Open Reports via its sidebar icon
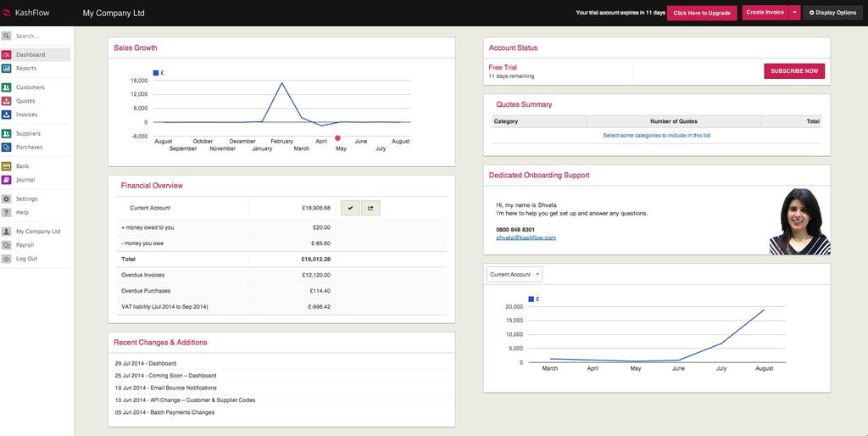This screenshot has width=868, height=436. click(7, 68)
